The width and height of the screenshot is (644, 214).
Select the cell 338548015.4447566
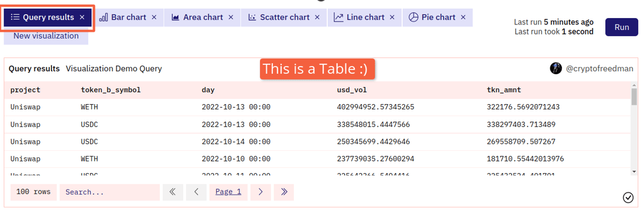point(373,124)
